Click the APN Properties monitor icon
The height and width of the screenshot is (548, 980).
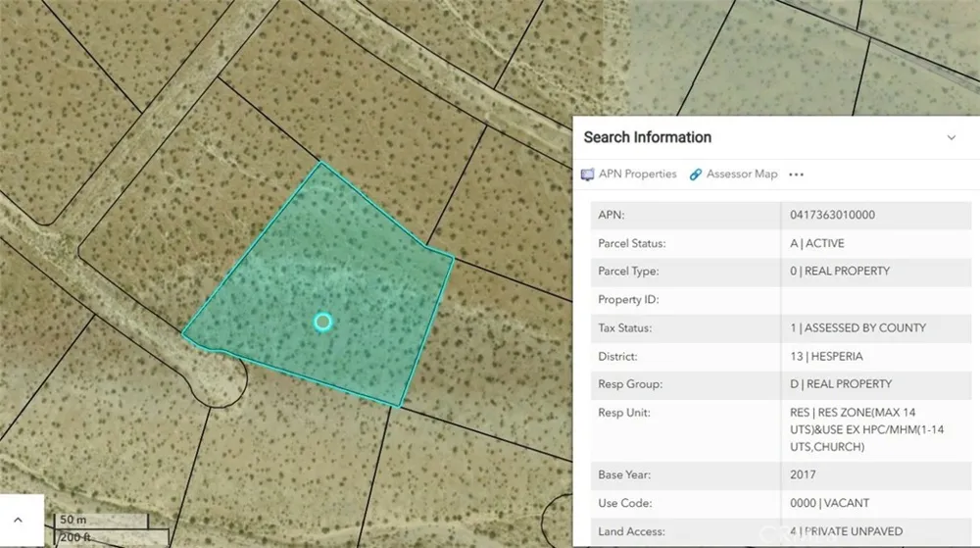pyautogui.click(x=587, y=174)
